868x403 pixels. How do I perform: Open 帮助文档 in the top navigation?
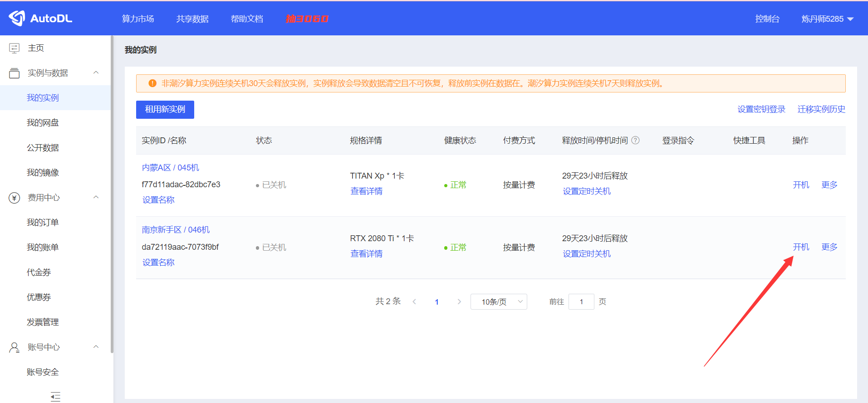pos(247,19)
